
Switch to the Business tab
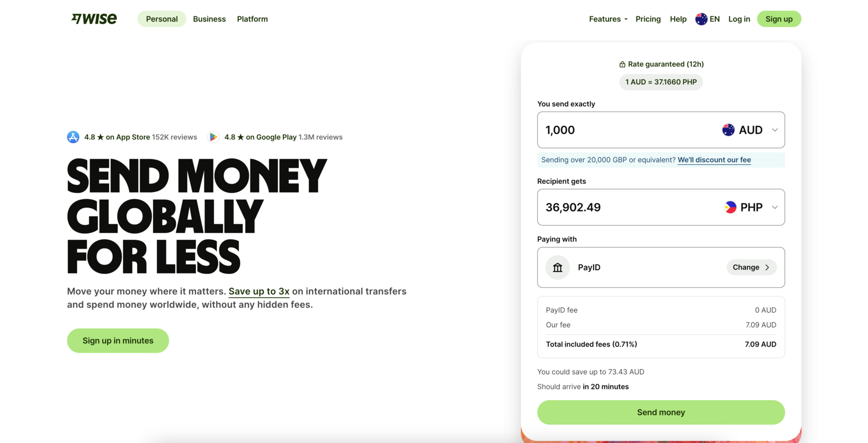tap(209, 19)
